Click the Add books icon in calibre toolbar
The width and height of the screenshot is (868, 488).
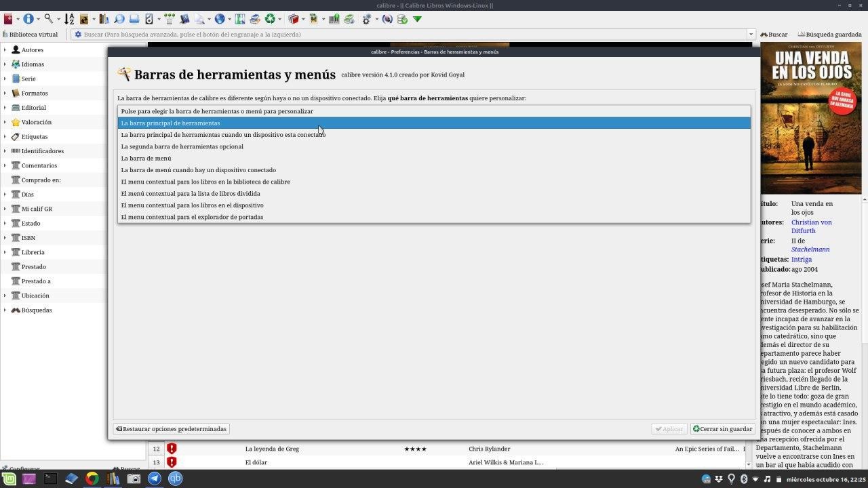point(8,19)
